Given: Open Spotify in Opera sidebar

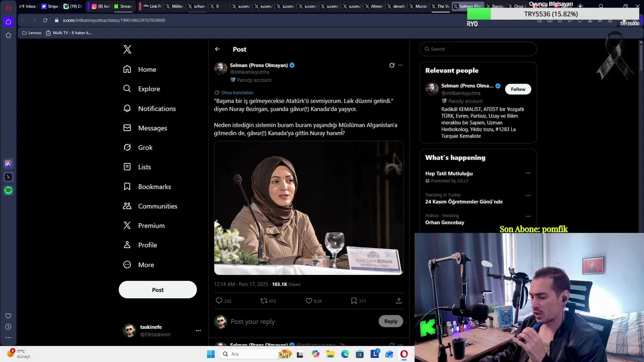Looking at the screenshot, I should [x=8, y=191].
